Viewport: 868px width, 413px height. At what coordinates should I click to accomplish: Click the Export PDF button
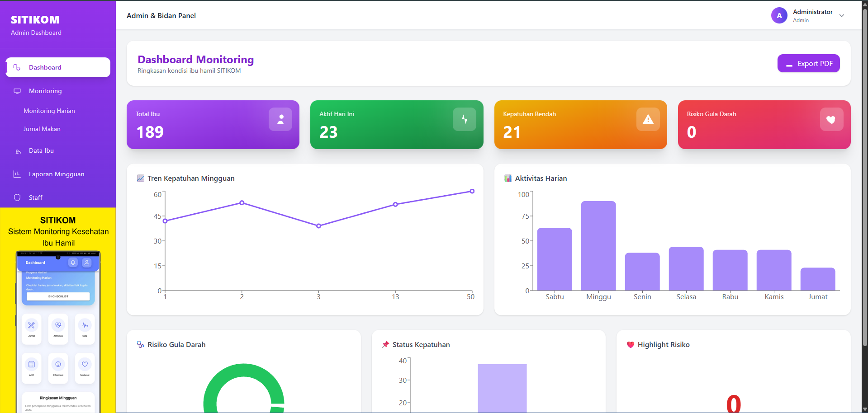(x=809, y=63)
